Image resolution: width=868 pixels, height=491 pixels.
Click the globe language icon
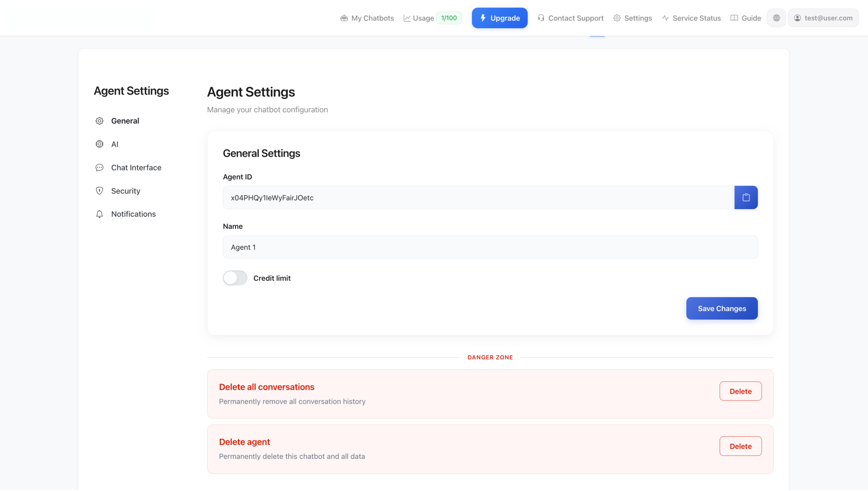(x=776, y=18)
